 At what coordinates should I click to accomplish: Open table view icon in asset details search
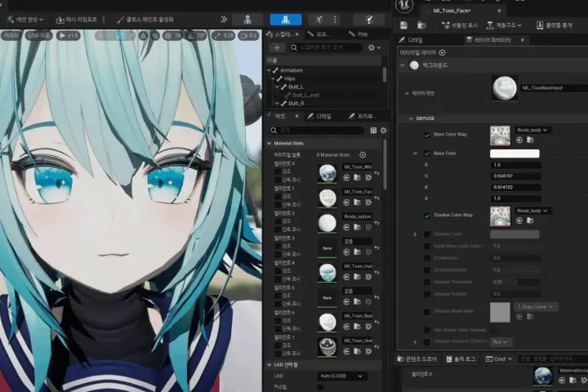point(373,130)
